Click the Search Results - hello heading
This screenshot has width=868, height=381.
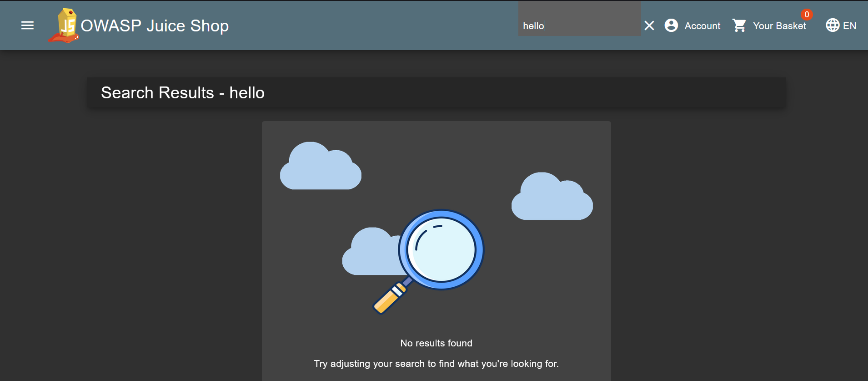[x=182, y=93]
